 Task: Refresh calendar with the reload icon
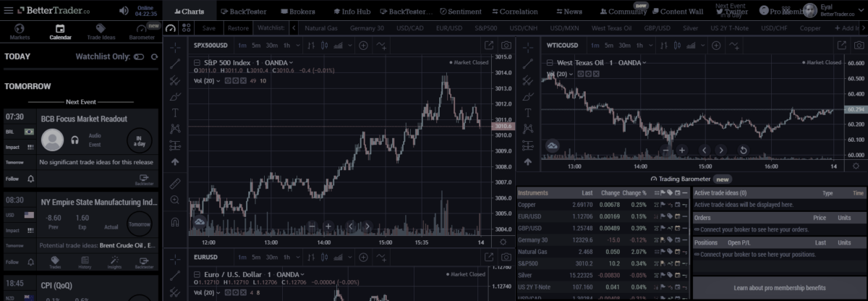(x=153, y=56)
